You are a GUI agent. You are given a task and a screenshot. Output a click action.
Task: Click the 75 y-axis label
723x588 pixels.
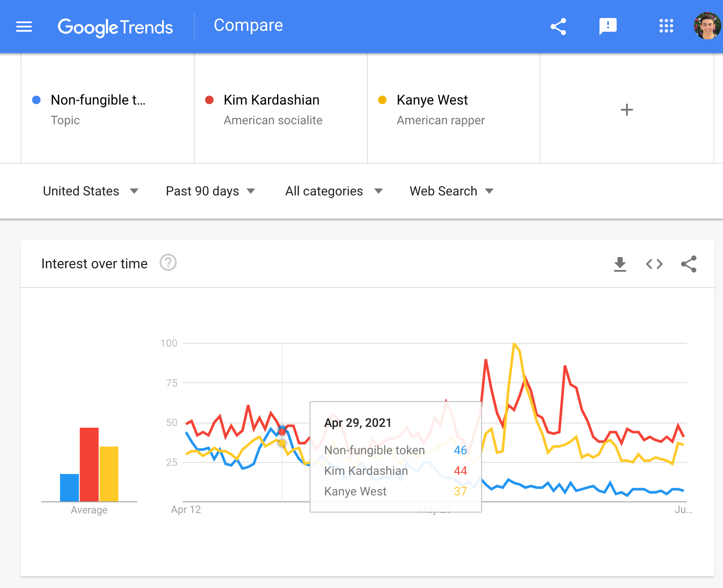(172, 383)
